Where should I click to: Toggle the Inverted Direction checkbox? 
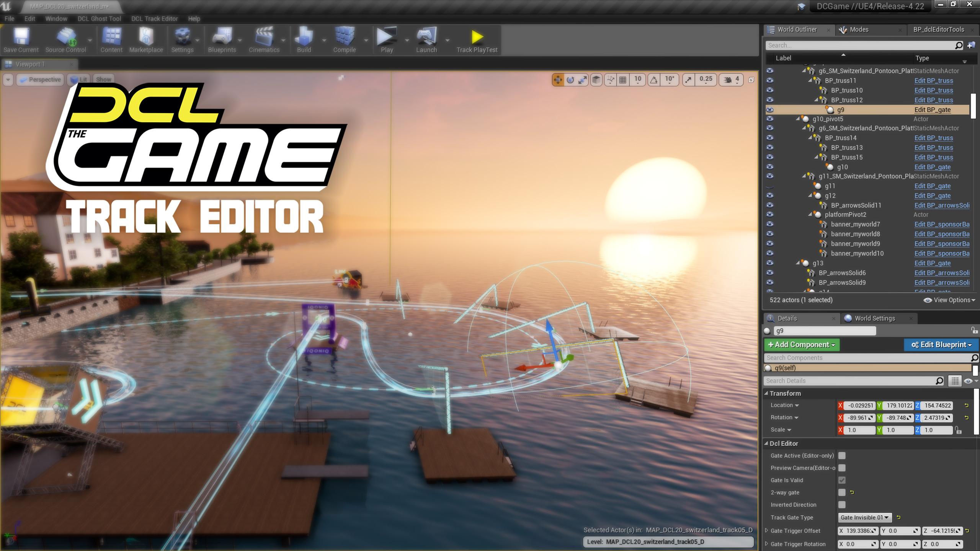(842, 505)
